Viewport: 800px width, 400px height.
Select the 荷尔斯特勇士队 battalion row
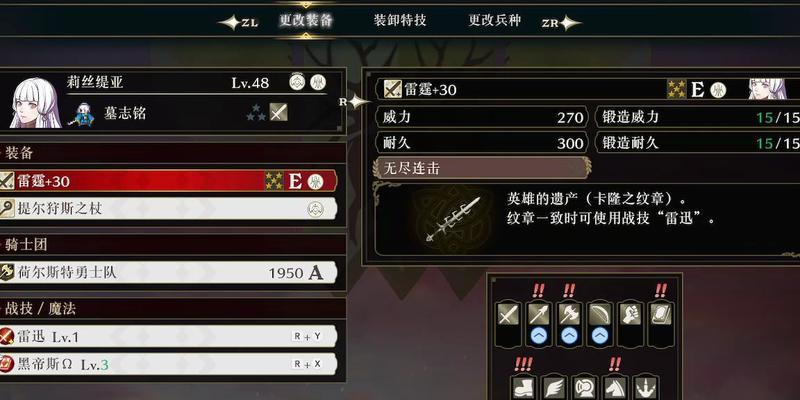click(x=168, y=272)
